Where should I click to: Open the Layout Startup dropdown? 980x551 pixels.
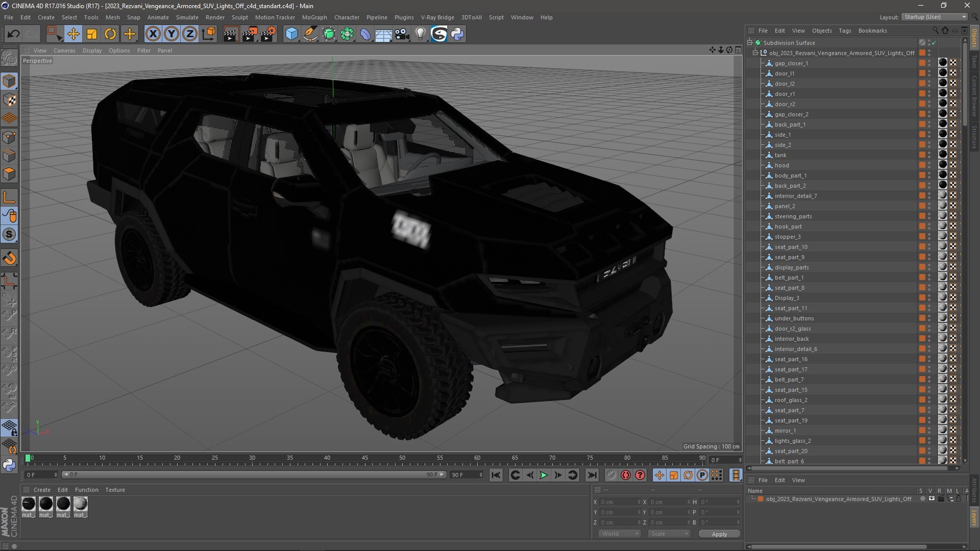(935, 17)
